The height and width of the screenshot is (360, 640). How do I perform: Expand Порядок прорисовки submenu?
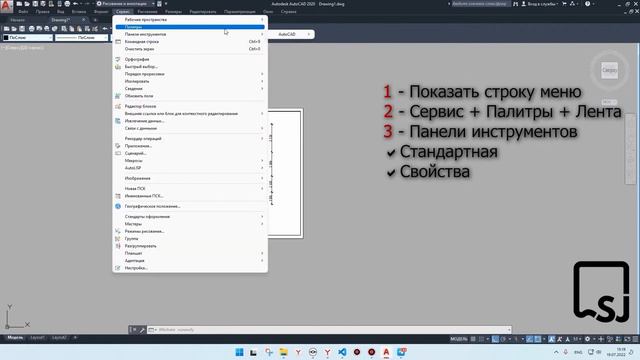click(190, 74)
